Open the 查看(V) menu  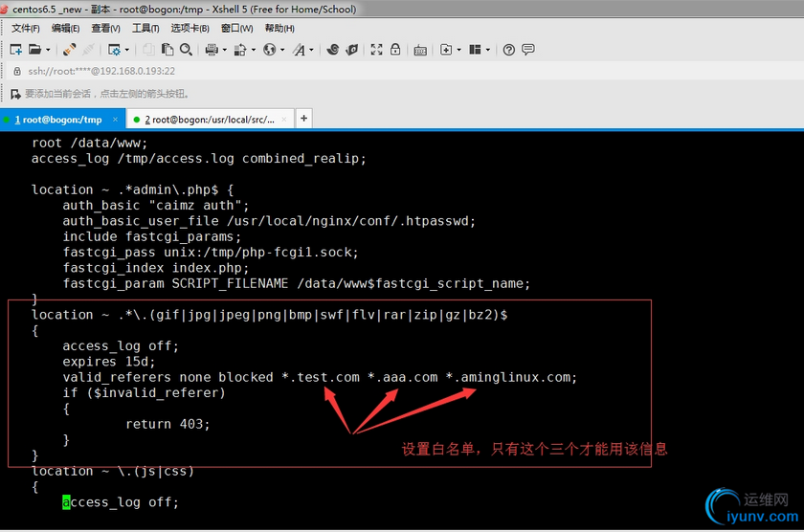click(x=105, y=28)
